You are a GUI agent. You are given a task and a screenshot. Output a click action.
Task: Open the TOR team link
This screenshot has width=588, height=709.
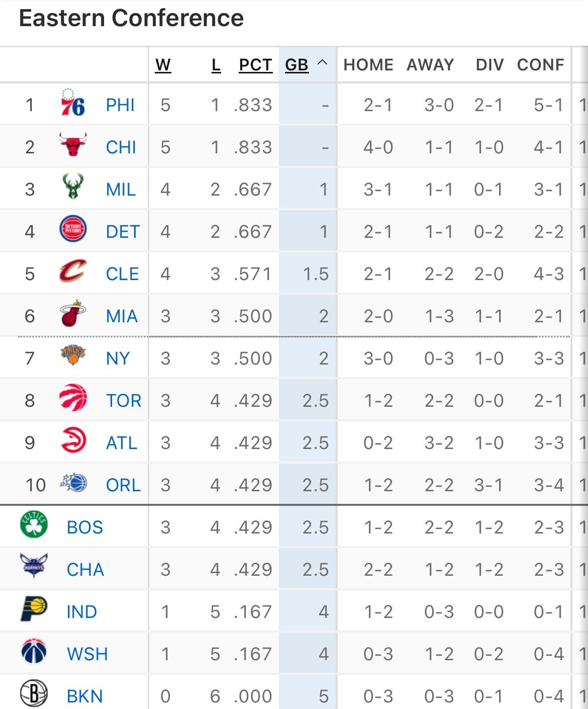pos(124,401)
